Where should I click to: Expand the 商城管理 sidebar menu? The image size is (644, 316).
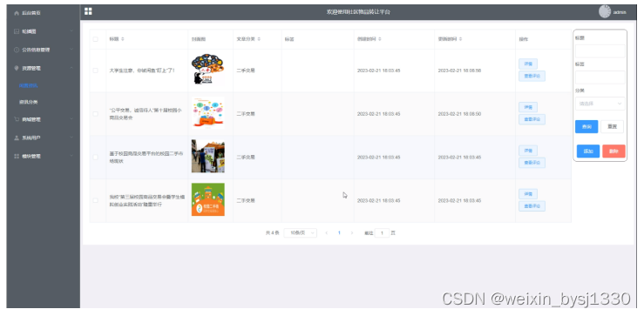click(71, 119)
